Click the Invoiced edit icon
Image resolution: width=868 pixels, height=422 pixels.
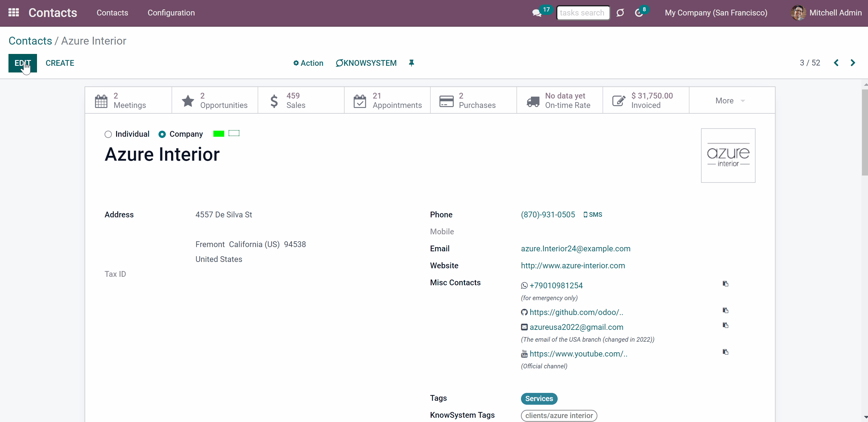click(x=619, y=101)
